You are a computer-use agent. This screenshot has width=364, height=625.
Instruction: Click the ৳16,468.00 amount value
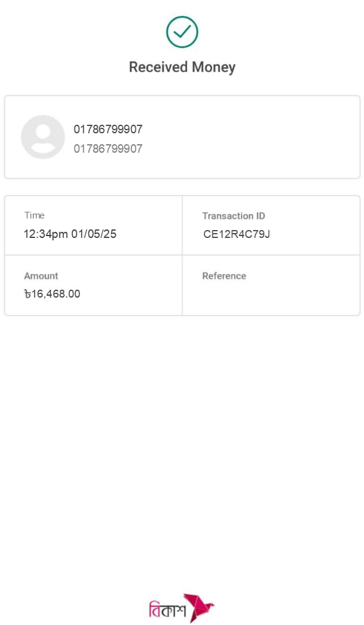(x=52, y=294)
